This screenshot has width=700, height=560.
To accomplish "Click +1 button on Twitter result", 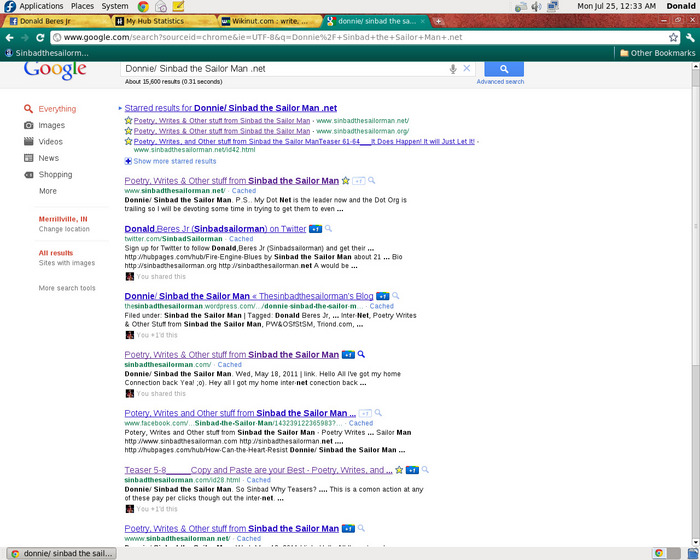I will pyautogui.click(x=316, y=229).
